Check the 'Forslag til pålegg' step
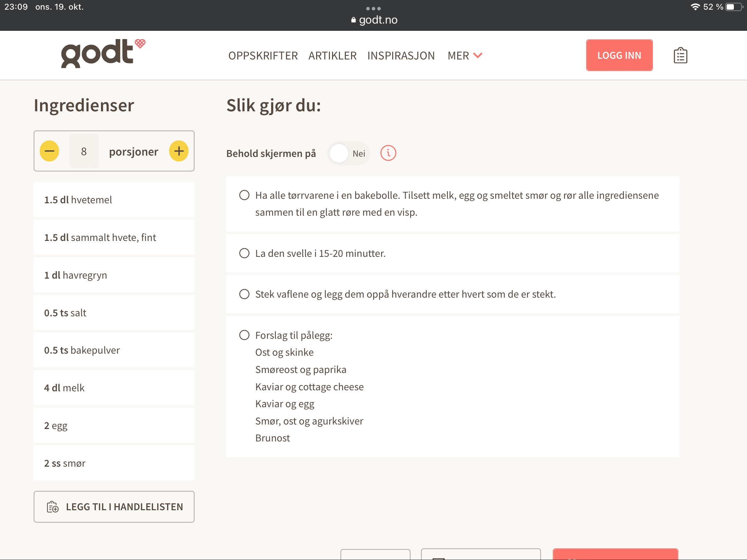 [245, 335]
